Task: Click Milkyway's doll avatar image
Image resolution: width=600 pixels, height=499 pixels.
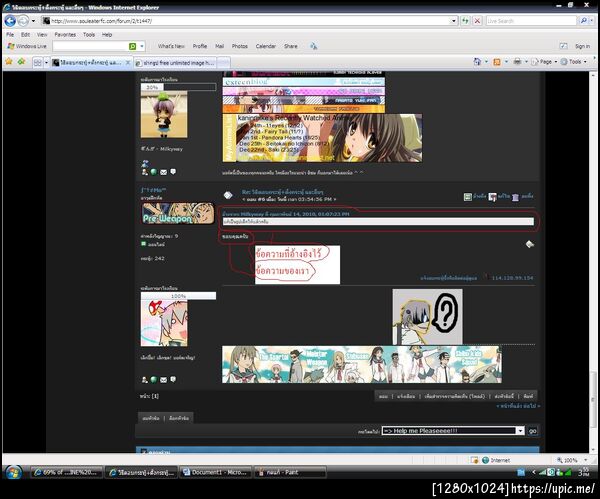Action: pyautogui.click(x=164, y=114)
